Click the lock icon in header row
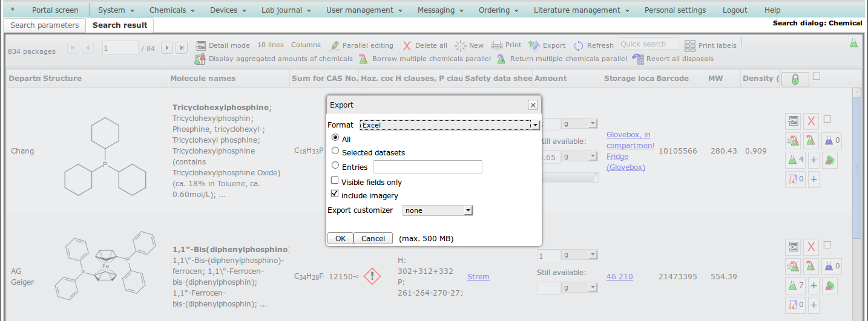This screenshot has width=868, height=321. click(795, 79)
